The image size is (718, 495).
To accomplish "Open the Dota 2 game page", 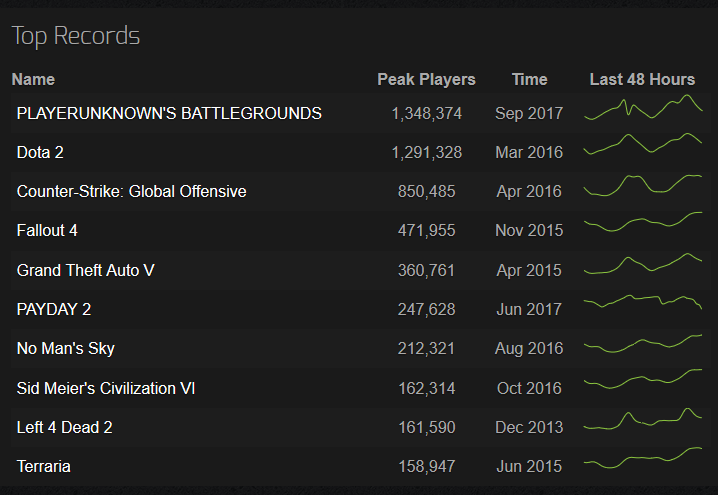I will (40, 152).
